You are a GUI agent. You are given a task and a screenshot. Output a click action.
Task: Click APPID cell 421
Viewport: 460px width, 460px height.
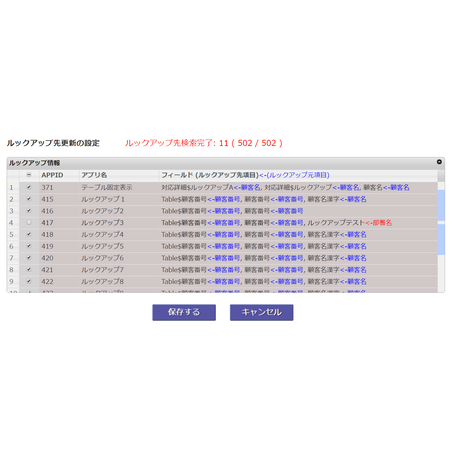click(59, 270)
